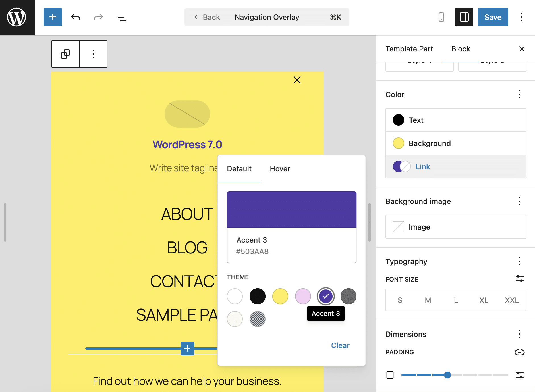Close the navigation overlay on canvas
535x392 pixels.
click(x=297, y=80)
